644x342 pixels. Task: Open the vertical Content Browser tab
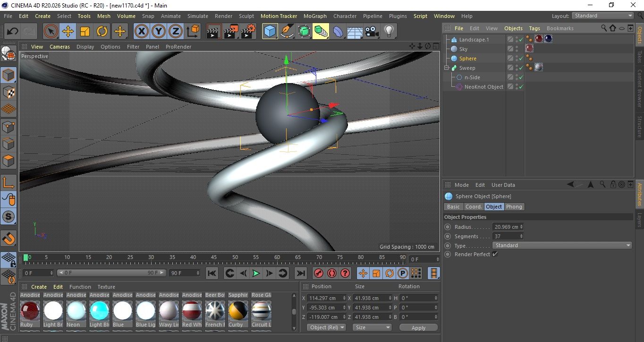(639, 88)
